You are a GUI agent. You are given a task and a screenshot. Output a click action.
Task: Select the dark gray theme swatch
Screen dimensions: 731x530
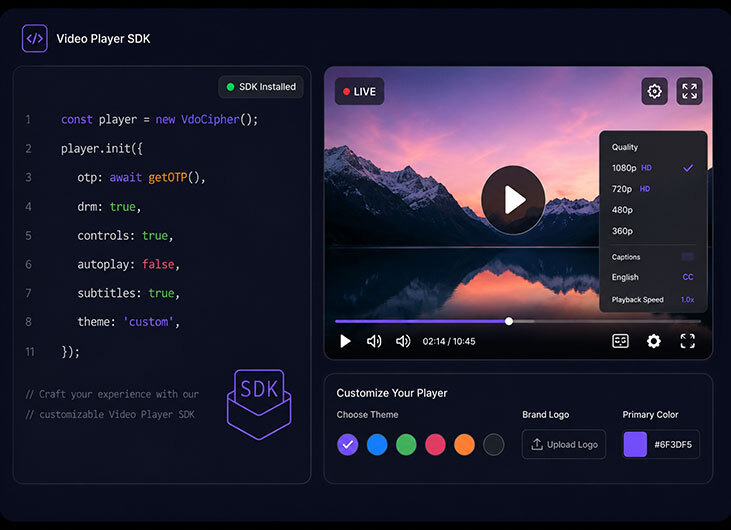493,444
